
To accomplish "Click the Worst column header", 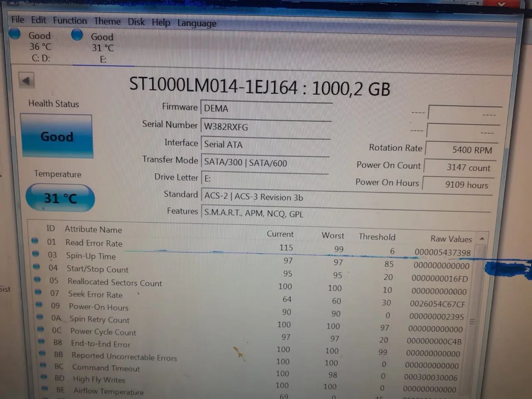I will [333, 236].
